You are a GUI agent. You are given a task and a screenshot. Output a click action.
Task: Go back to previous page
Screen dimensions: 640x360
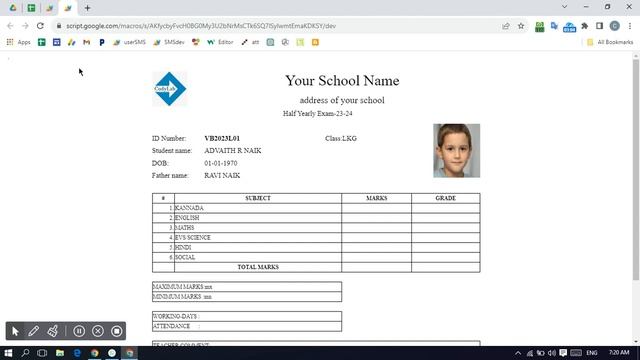pos(10,26)
